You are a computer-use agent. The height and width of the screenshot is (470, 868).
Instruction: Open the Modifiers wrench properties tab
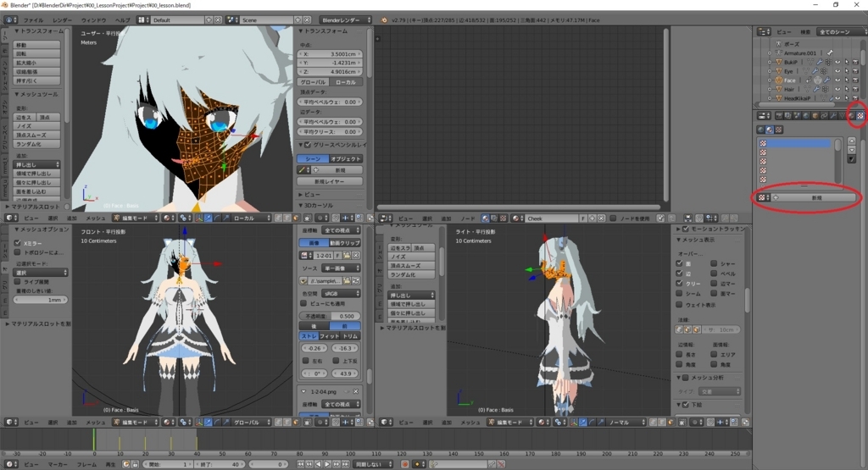click(x=834, y=115)
